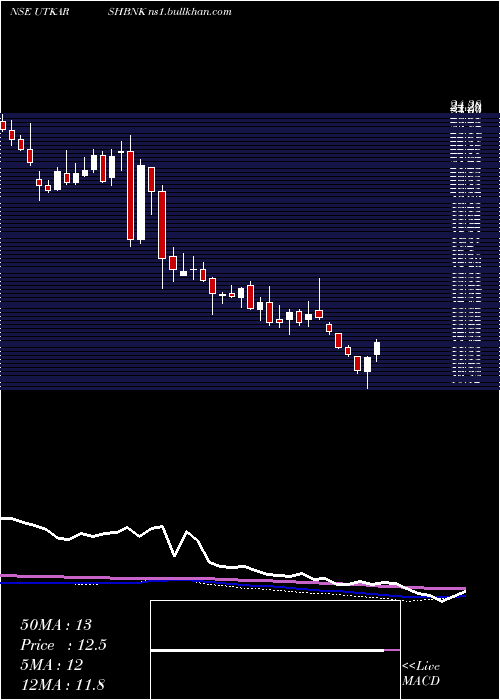Click the SHBNK ns1.bullkhan.com title text
Image resolution: width=500 pixels, height=700 pixels.
click(169, 12)
